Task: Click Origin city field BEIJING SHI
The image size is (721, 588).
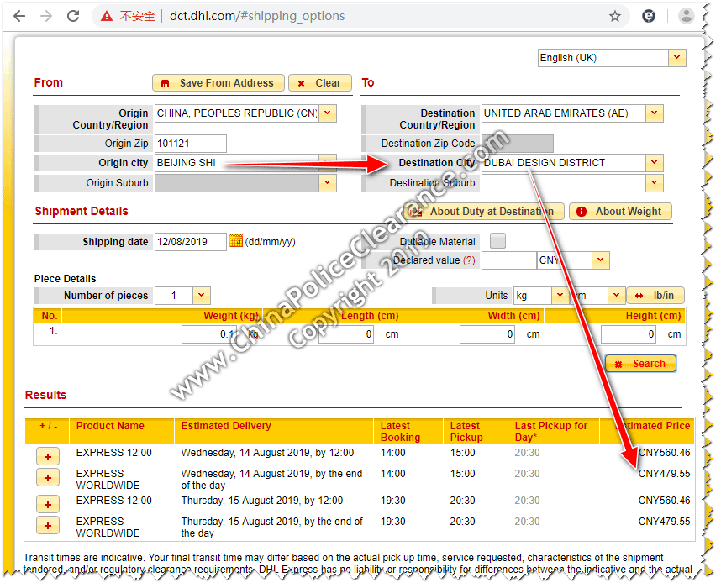Action: click(237, 163)
